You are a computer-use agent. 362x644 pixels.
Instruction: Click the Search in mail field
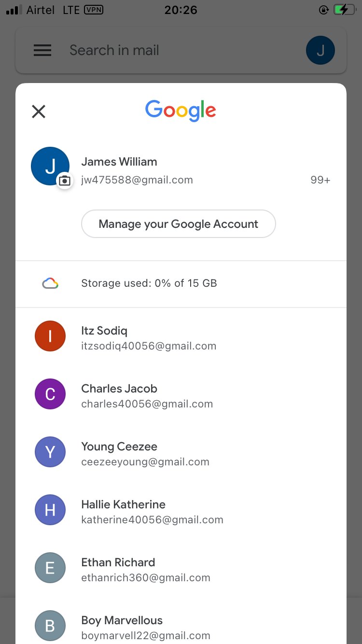(181, 50)
